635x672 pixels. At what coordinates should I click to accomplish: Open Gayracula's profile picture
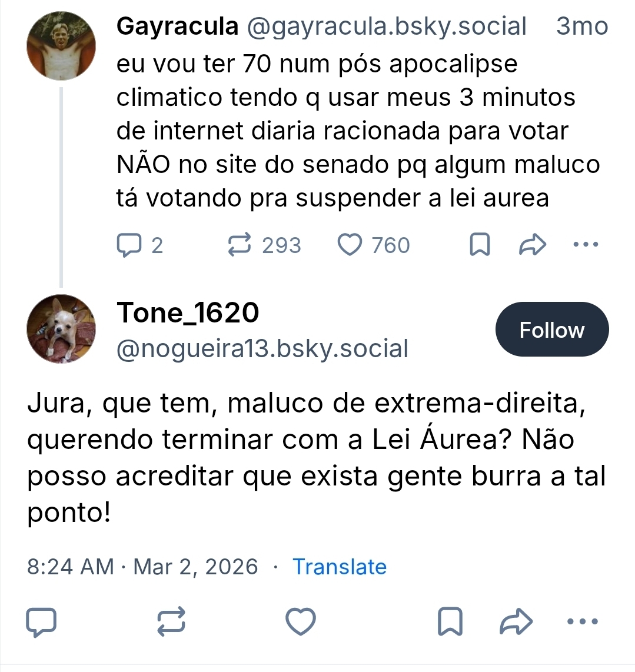click(x=61, y=45)
